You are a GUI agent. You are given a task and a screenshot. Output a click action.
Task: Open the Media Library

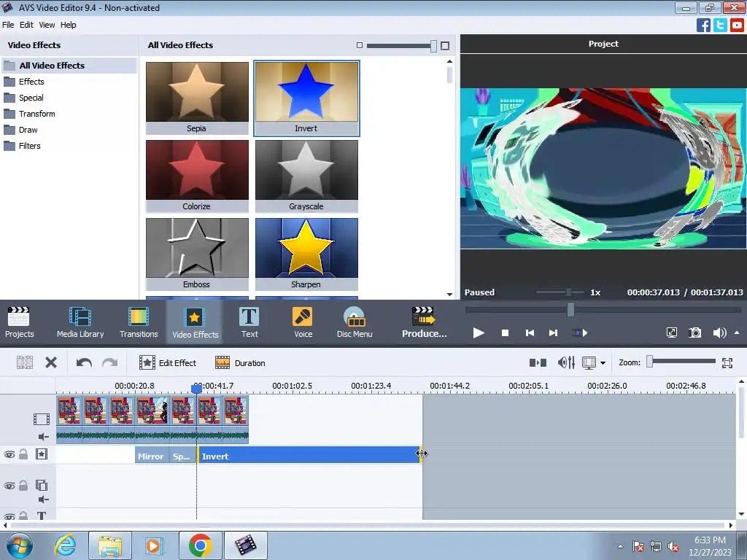point(80,322)
